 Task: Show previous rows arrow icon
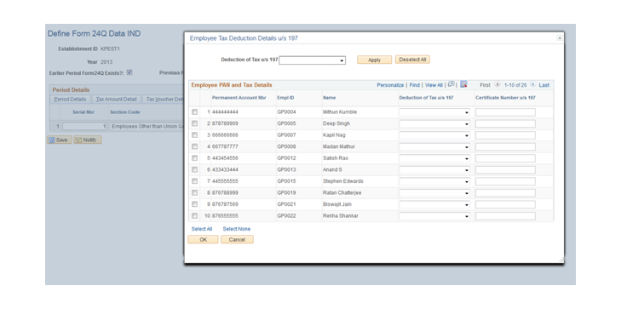click(497, 84)
